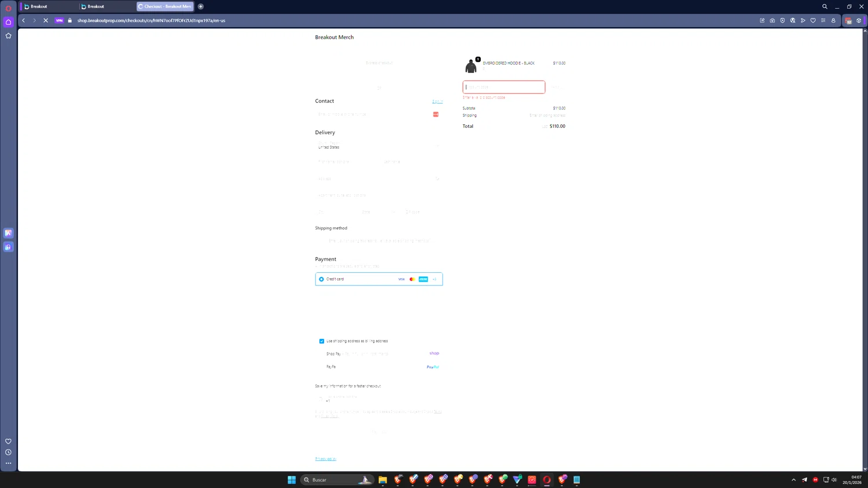Click the taskbar Buscar search box
This screenshot has height=488, width=868.
337,480
